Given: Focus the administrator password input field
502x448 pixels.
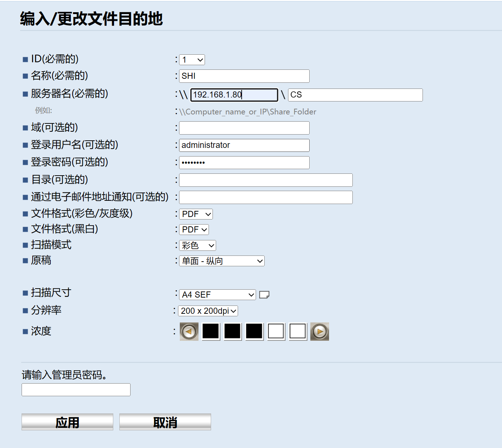Looking at the screenshot, I should pyautogui.click(x=76, y=390).
